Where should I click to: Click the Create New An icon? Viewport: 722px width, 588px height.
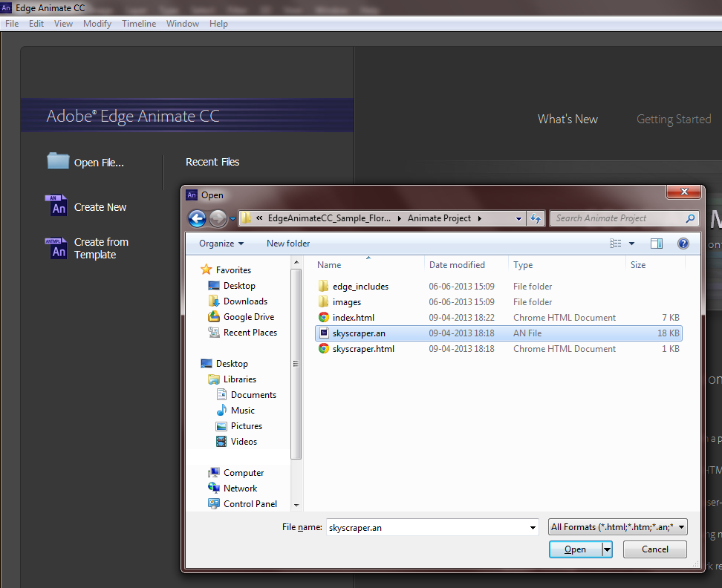pos(56,206)
